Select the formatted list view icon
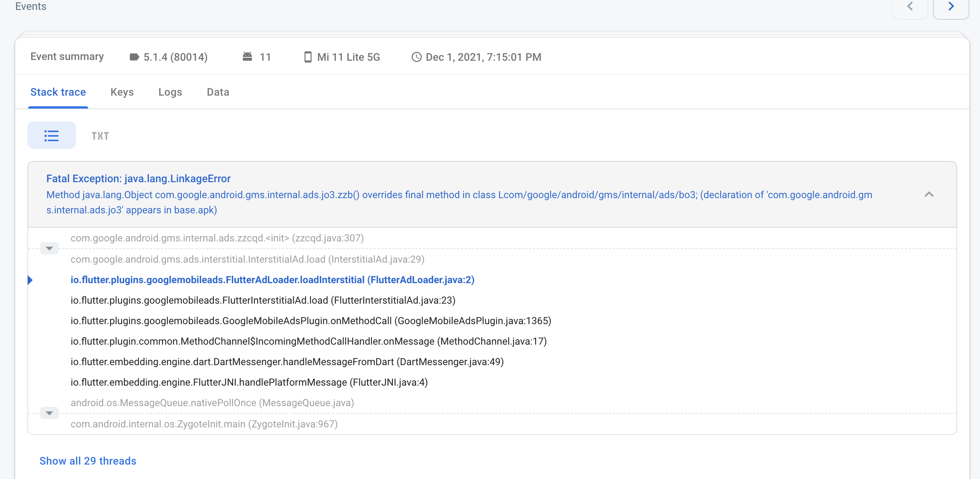The height and width of the screenshot is (479, 980). click(x=51, y=135)
